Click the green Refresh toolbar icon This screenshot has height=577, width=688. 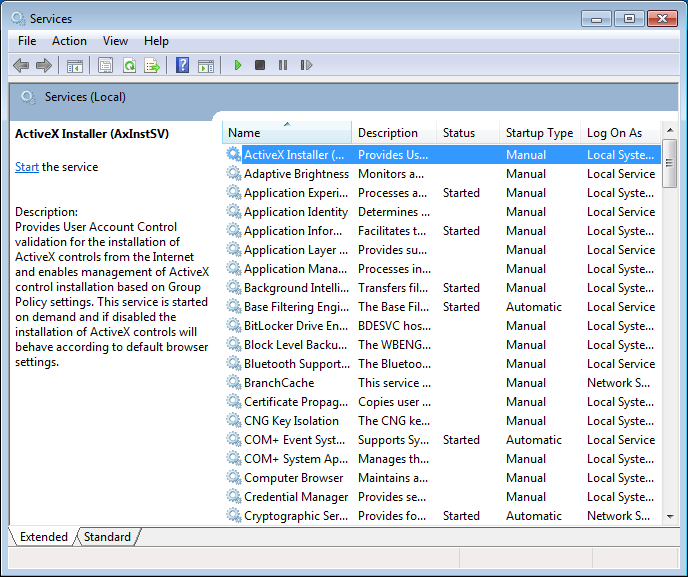[x=129, y=66]
